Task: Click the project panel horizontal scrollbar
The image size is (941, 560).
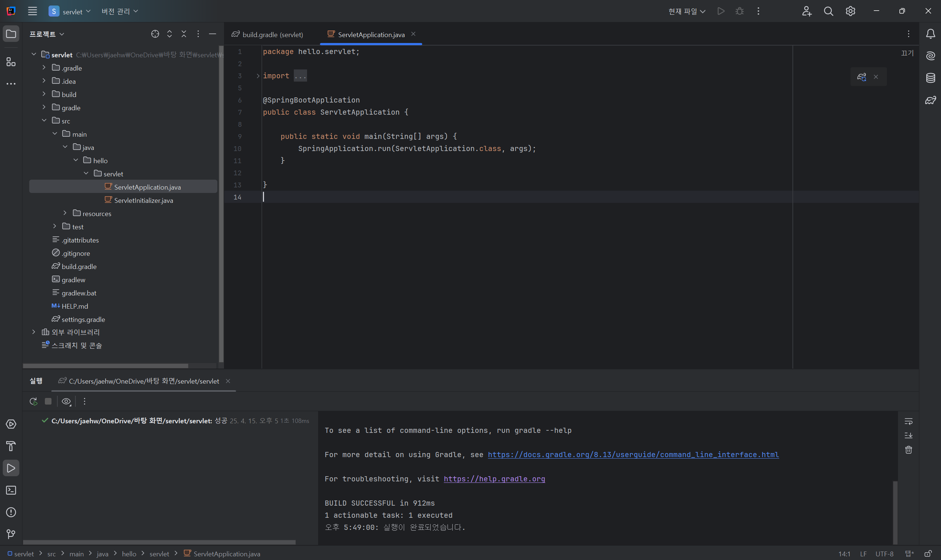Action: pyautogui.click(x=106, y=366)
